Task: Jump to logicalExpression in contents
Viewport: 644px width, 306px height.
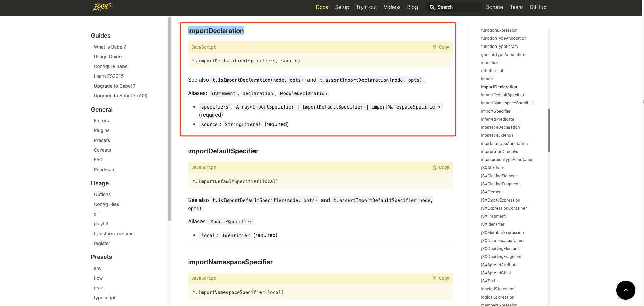Action: tap(498, 297)
